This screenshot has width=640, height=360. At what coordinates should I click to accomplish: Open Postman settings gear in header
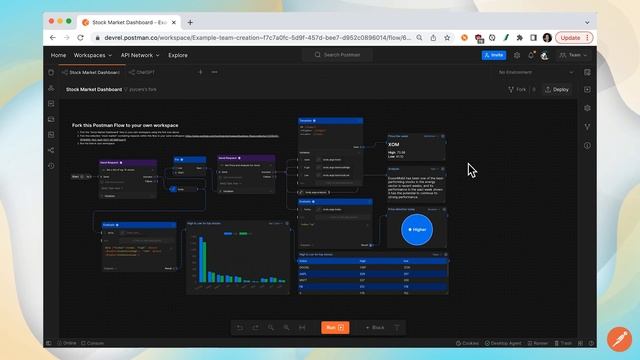pos(517,55)
